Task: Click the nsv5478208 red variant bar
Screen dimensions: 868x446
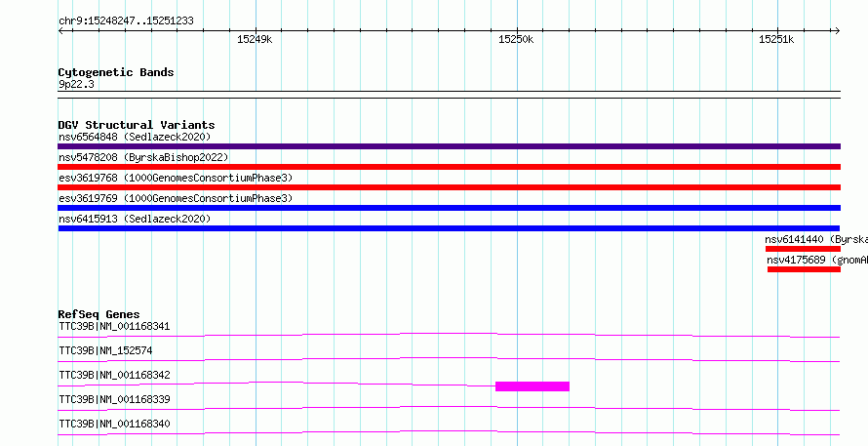Action: coord(449,167)
